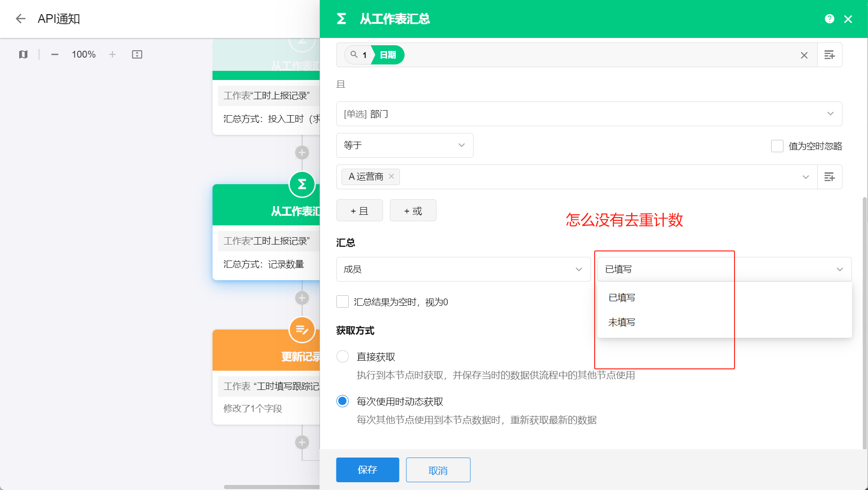Check 汇总结果为空时，视为0 option
Screen dimensions: 868x490
(x=342, y=302)
